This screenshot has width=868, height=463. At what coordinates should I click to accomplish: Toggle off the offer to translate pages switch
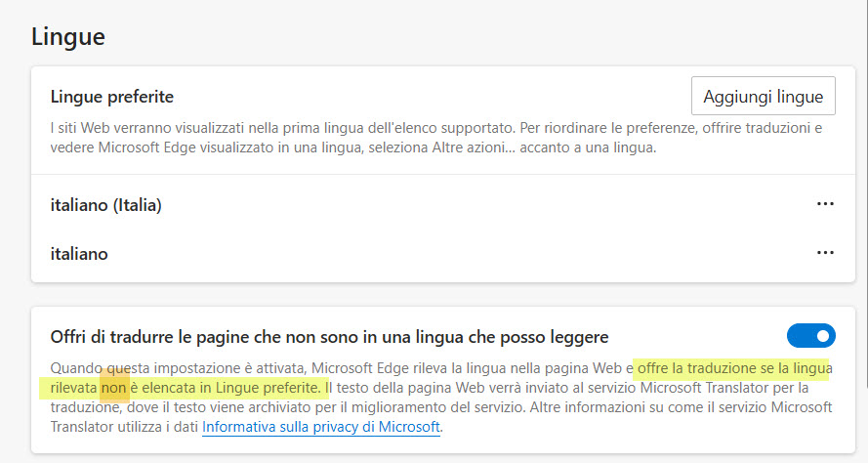(x=811, y=336)
